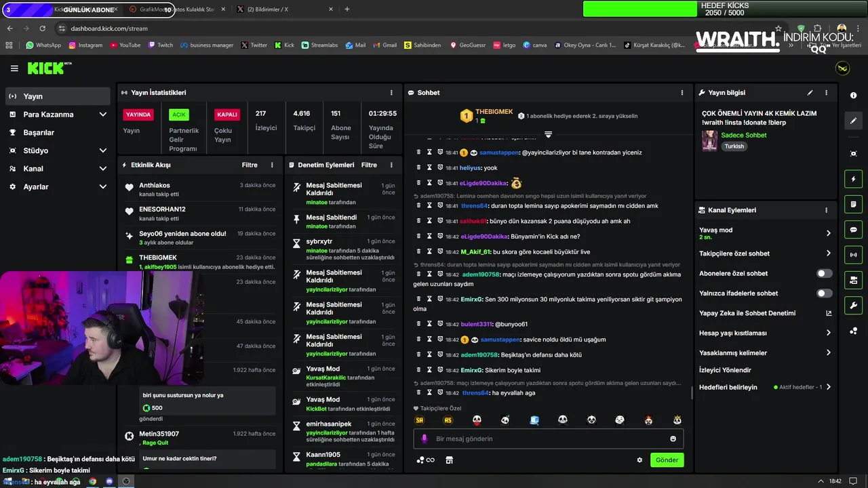
Task: Insert the ice cube emote
Action: [x=534, y=420]
